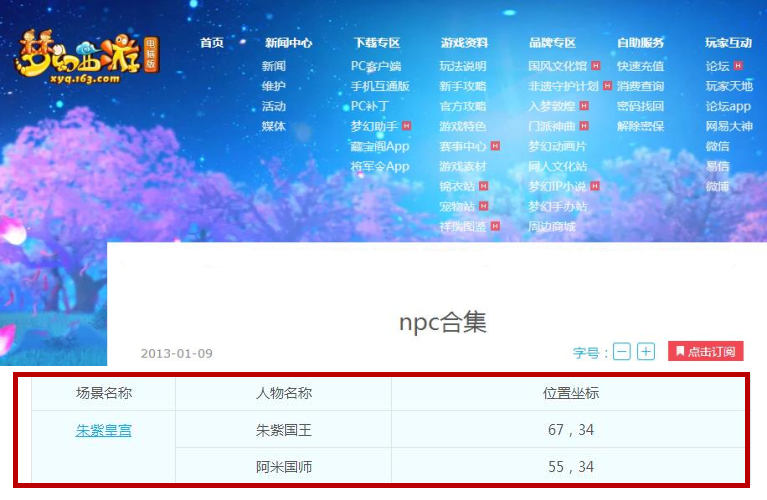Open the 论坛app link
Image resolution: width=767 pixels, height=500 pixels.
click(x=728, y=106)
